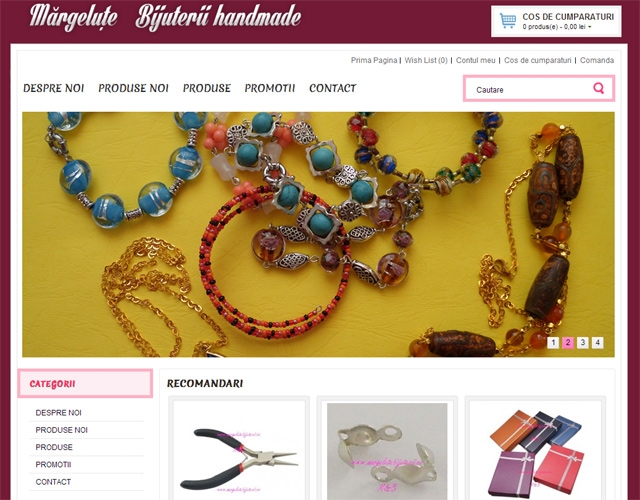Click the magnifier search icon

(598, 88)
